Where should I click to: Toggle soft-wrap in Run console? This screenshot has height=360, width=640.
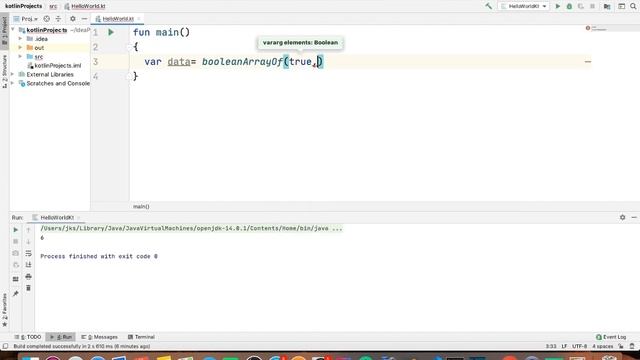28,253
